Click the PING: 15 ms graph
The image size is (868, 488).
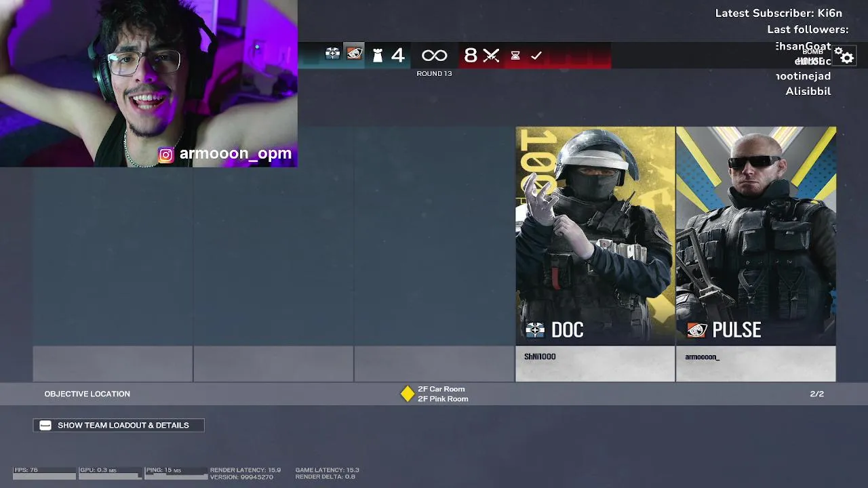coord(176,472)
